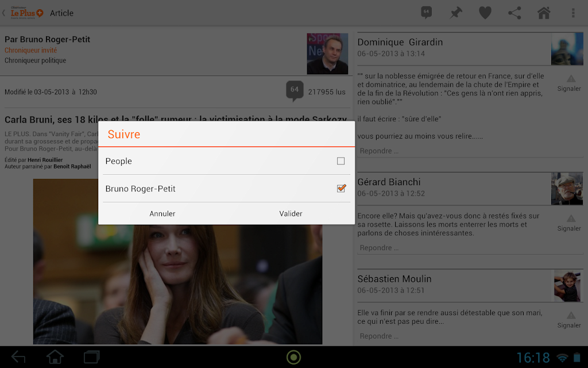Open comments via top bar speech bubble
Image resolution: width=588 pixels, height=368 pixels.
coord(427,13)
